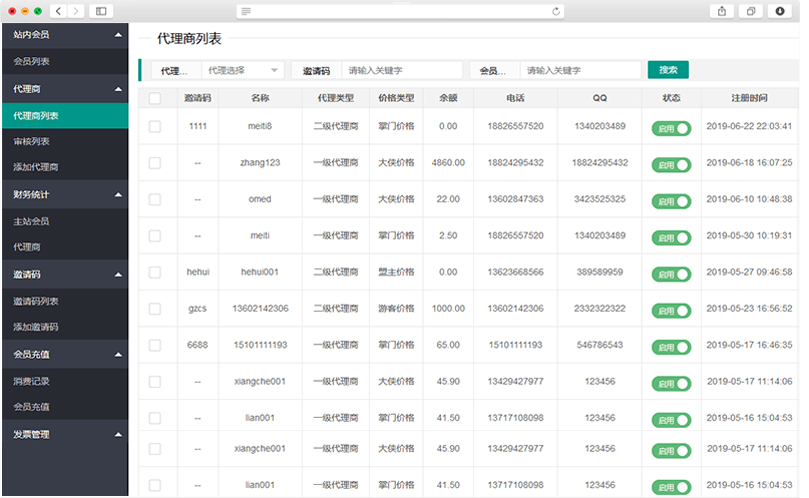Open the 代理选择 dropdown
Viewport: 809px width, 498px height.
click(244, 70)
